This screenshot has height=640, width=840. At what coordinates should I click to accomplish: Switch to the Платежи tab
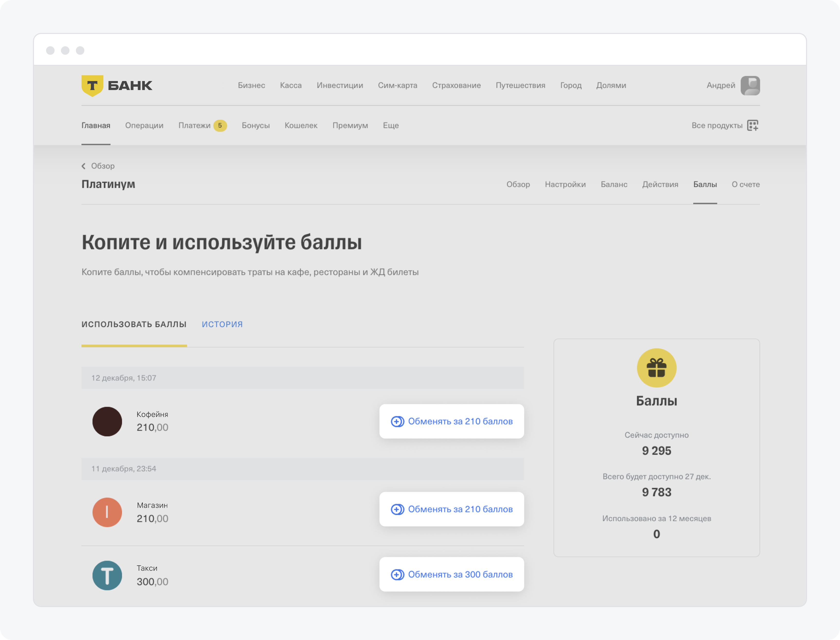coord(194,125)
